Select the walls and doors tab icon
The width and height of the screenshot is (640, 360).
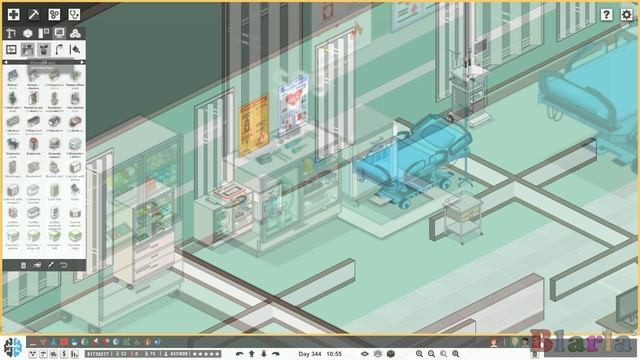pyautogui.click(x=43, y=33)
